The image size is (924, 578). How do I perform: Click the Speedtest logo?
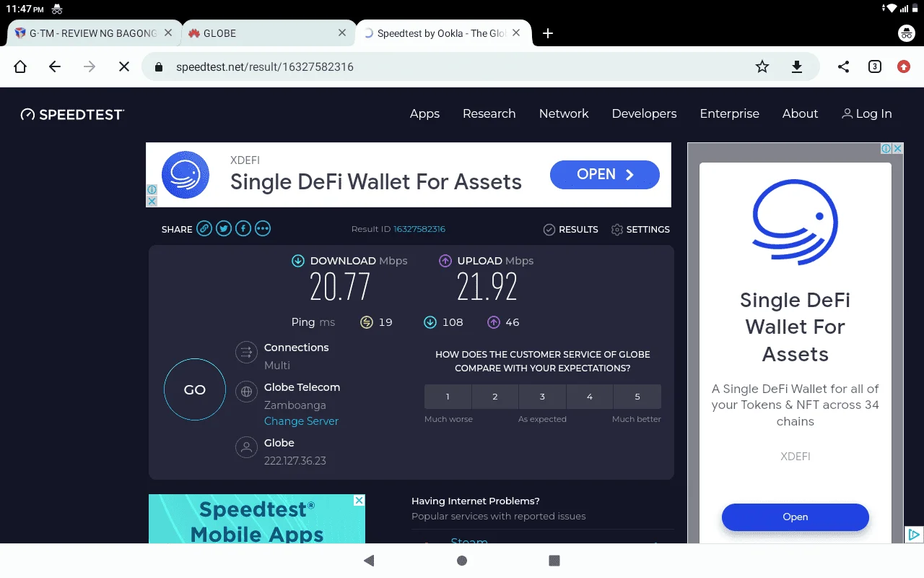point(72,114)
